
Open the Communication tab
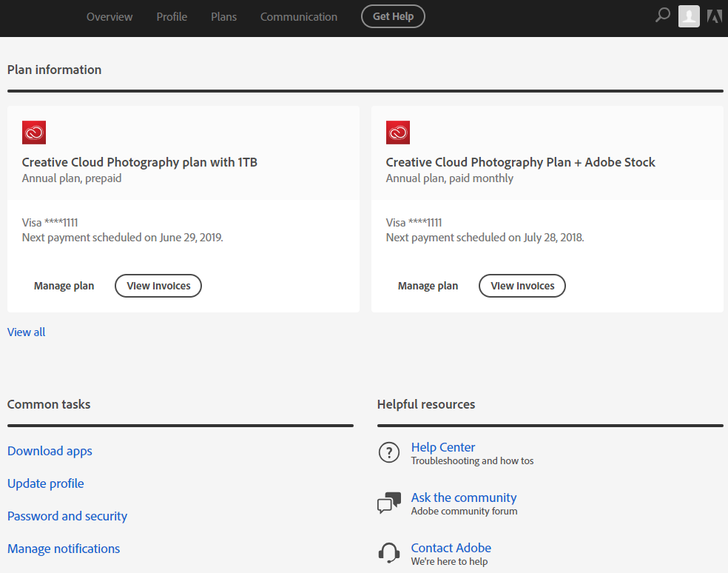299,17
